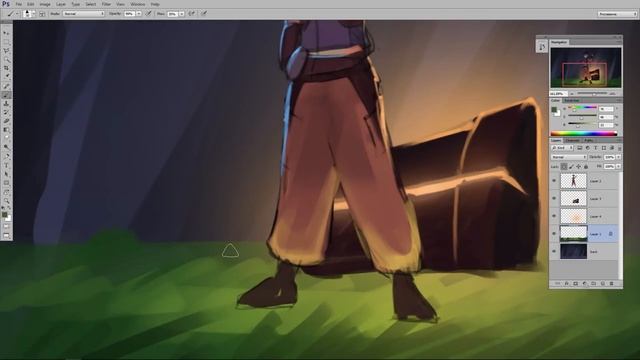This screenshot has width=640, height=360.
Task: Enable pressure for opacity icon
Action: pos(149,13)
